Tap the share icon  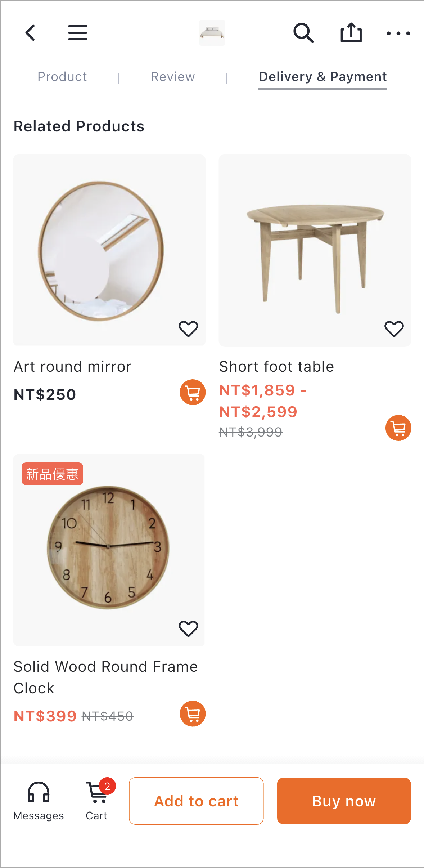351,32
